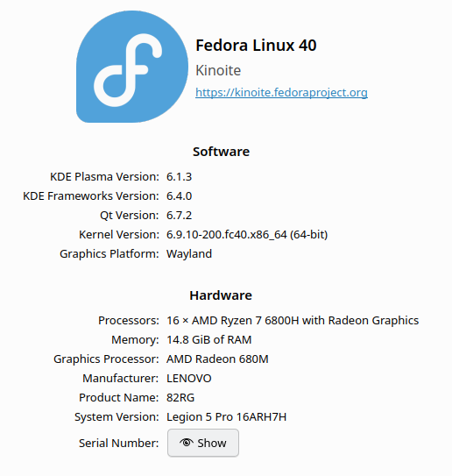Click the eye icon in Show button
This screenshot has width=452, height=476.
point(187,443)
